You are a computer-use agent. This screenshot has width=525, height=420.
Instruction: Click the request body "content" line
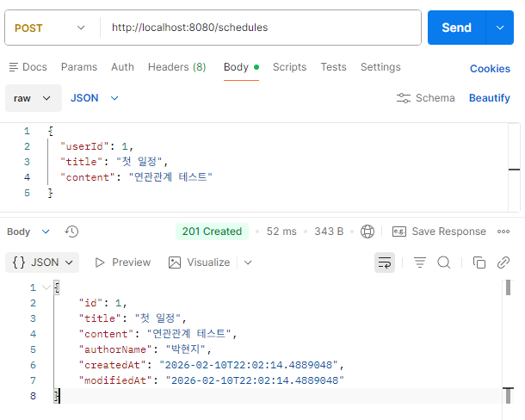pyautogui.click(x=136, y=177)
